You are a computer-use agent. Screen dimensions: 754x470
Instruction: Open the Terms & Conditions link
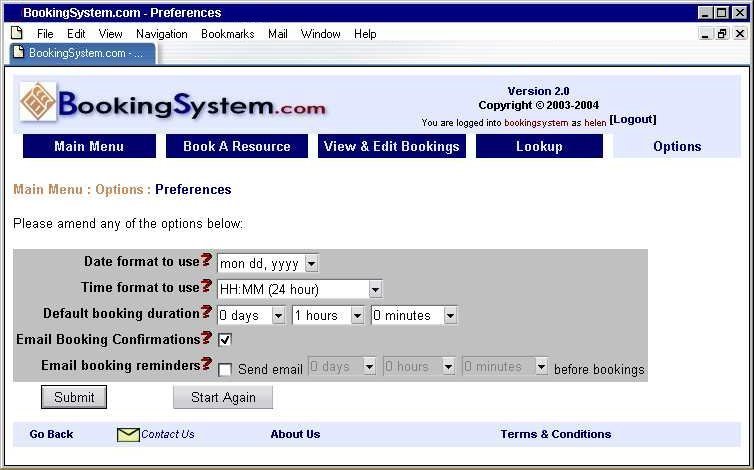point(556,434)
